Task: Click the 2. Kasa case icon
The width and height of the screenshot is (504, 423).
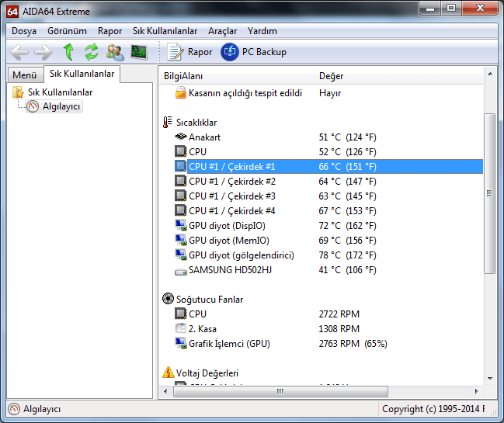Action: pyautogui.click(x=181, y=328)
